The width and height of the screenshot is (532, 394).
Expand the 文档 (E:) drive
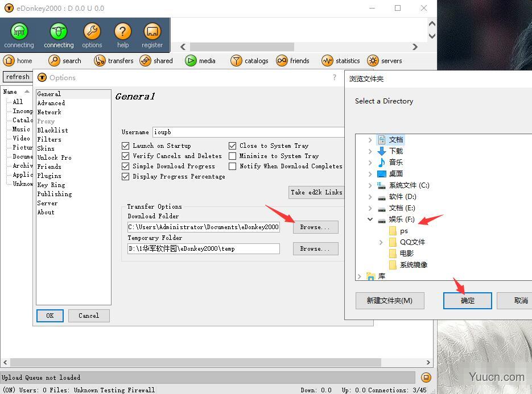pos(370,208)
